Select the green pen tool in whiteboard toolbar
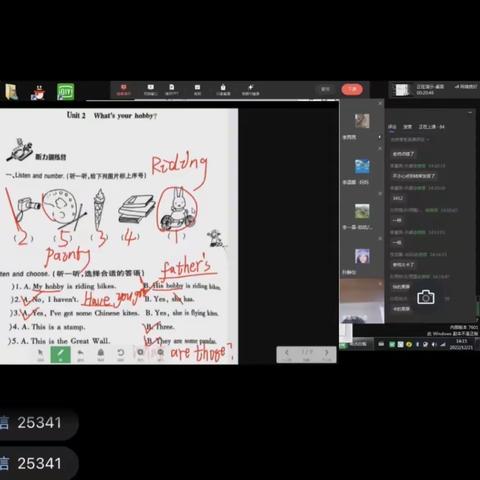Screen dimensions: 480x480 point(60,355)
